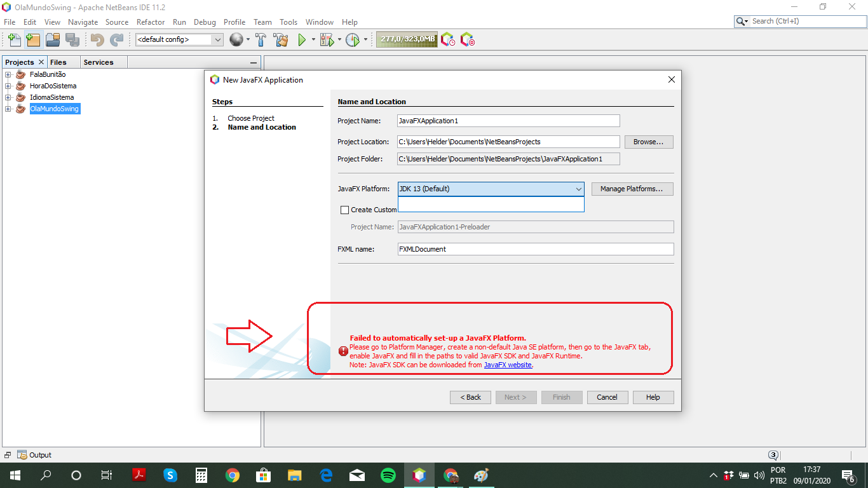Click the Manage Platforms... button
Viewport: 868px width, 488px height.
(x=632, y=189)
